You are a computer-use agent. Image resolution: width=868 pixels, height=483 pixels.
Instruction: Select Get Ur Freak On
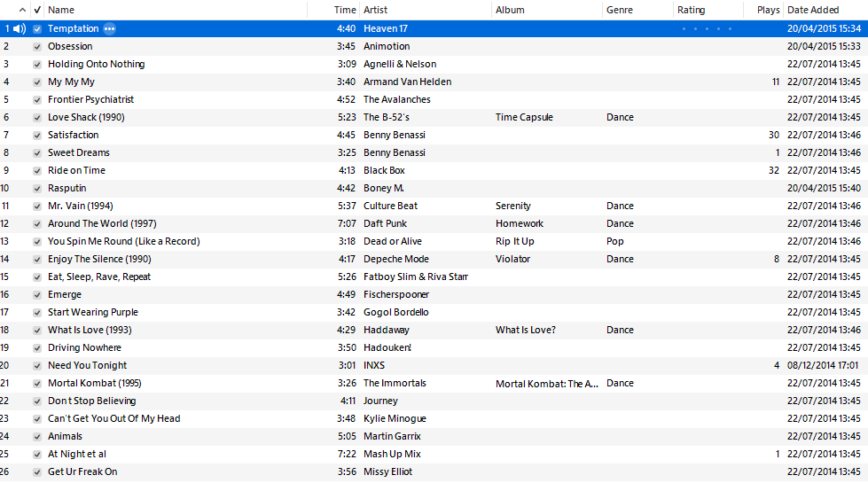(82, 471)
